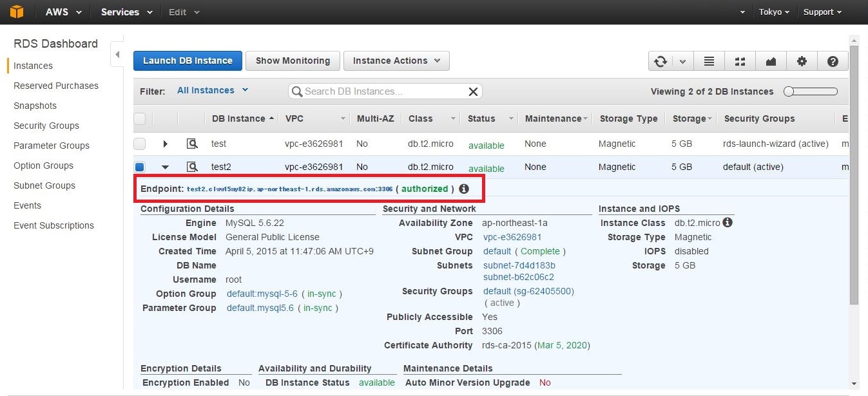Image resolution: width=868 pixels, height=396 pixels.
Task: Click the rds-launch-wizard (active) cell
Action: pos(776,144)
